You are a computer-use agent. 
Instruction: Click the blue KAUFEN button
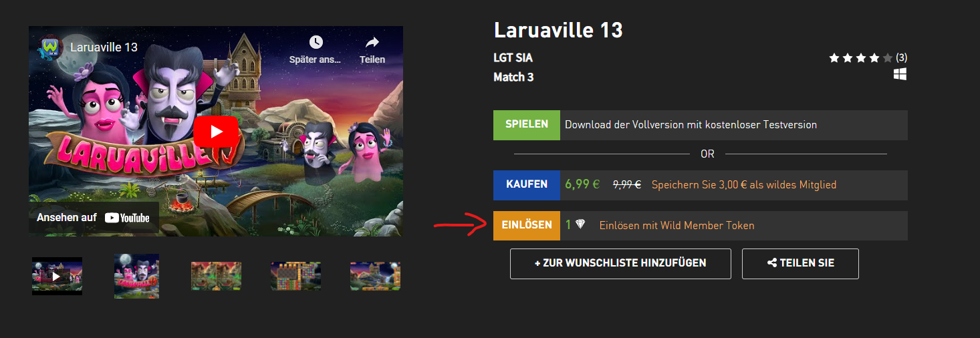[527, 185]
